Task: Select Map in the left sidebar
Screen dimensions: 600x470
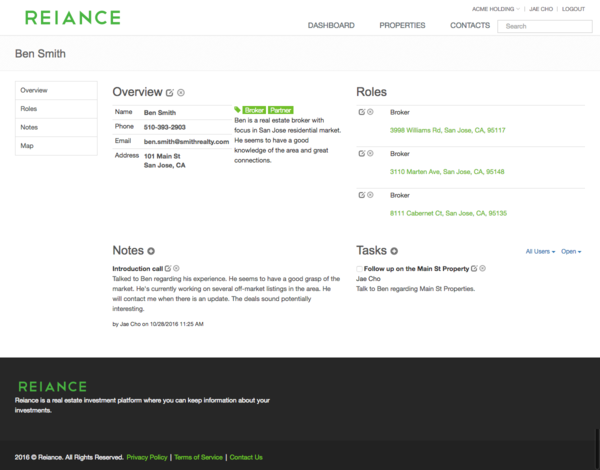Action: pos(28,146)
